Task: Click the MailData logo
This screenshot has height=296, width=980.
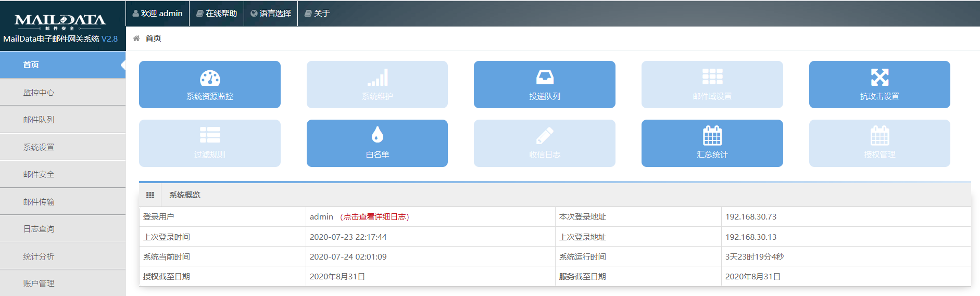Action: pyautogui.click(x=60, y=21)
